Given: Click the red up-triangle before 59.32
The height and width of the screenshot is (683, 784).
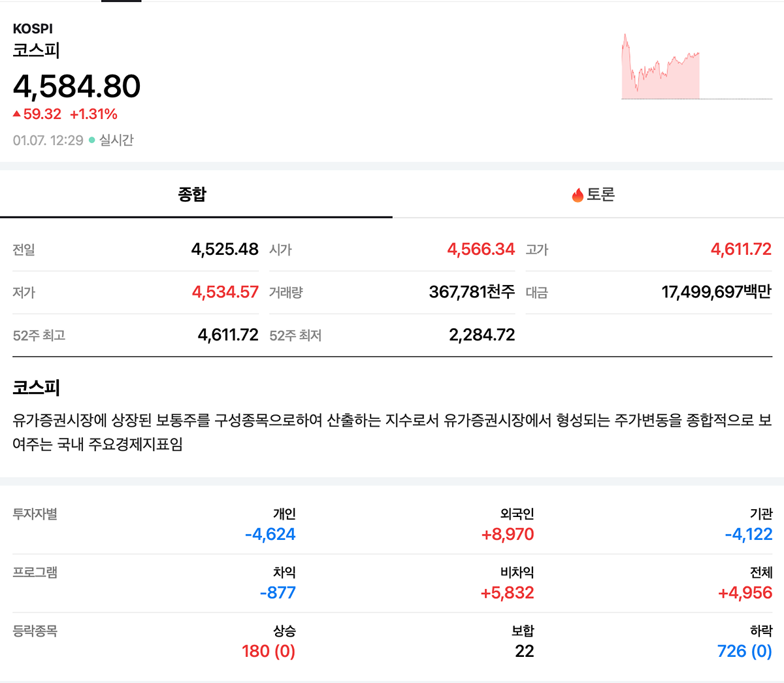Looking at the screenshot, I should (x=17, y=114).
